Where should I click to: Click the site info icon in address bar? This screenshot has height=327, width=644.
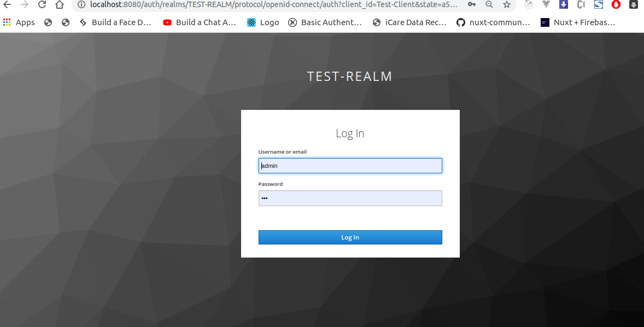pyautogui.click(x=81, y=5)
